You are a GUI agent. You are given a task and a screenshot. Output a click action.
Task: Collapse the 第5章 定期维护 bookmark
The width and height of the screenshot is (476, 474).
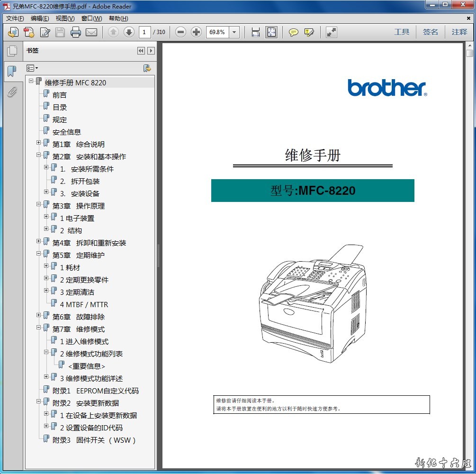pos(39,254)
